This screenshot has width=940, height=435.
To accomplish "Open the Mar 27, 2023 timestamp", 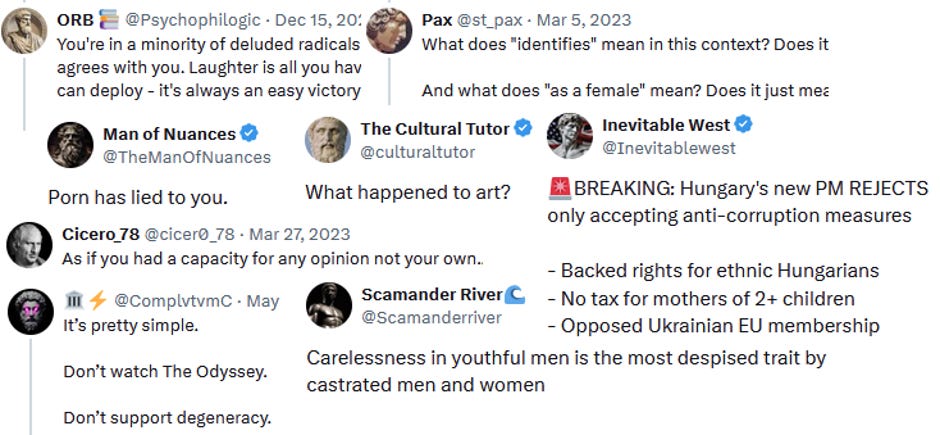I will 299,234.
